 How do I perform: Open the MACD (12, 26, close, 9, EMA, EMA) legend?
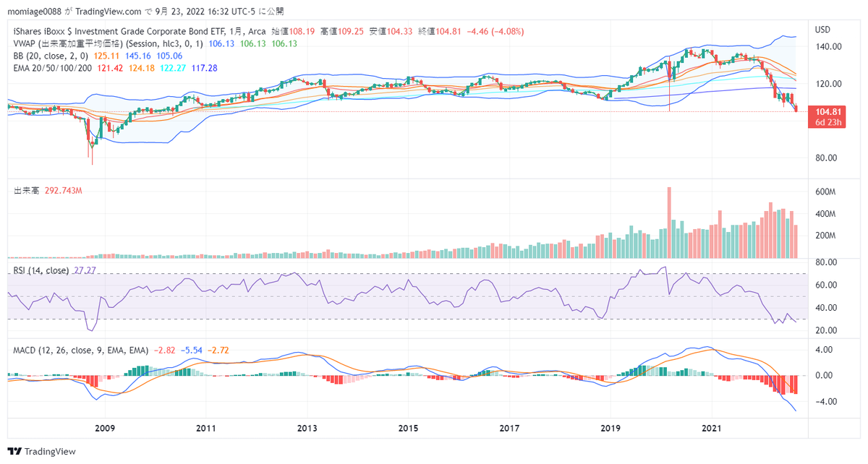coord(81,350)
